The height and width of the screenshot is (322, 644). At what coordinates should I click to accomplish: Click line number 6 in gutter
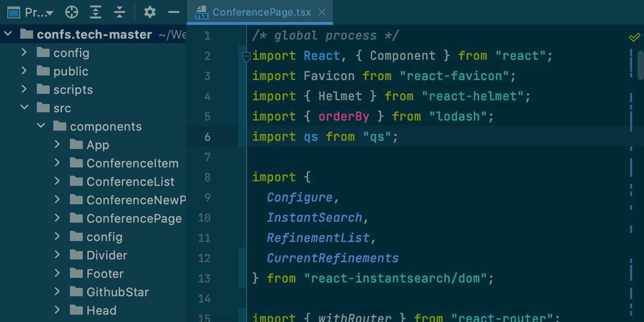tap(207, 137)
